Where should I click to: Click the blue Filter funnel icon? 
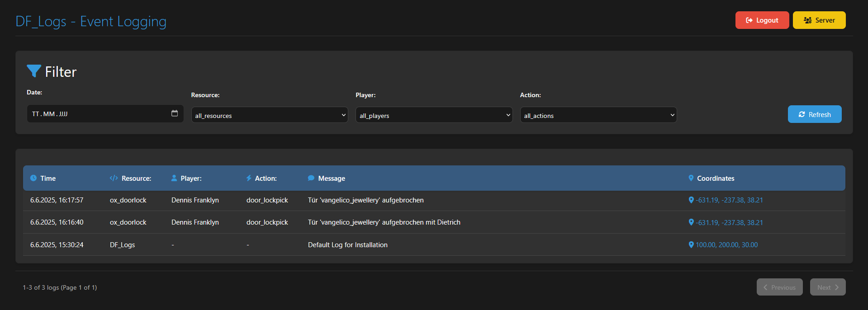click(x=34, y=71)
